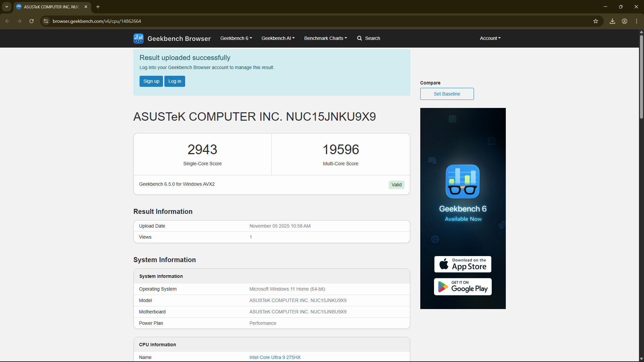644x362 pixels.
Task: Expand the Geekbench AI dropdown
Action: [x=278, y=38]
